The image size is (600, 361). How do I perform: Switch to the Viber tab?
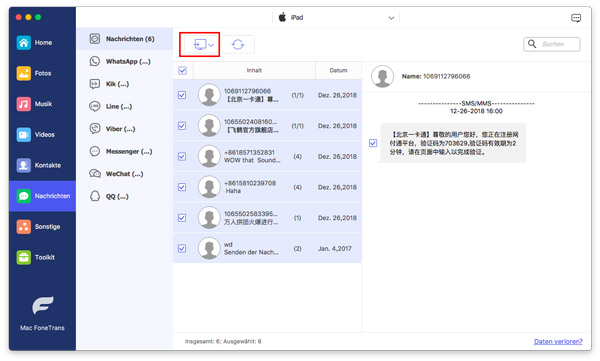pyautogui.click(x=125, y=129)
